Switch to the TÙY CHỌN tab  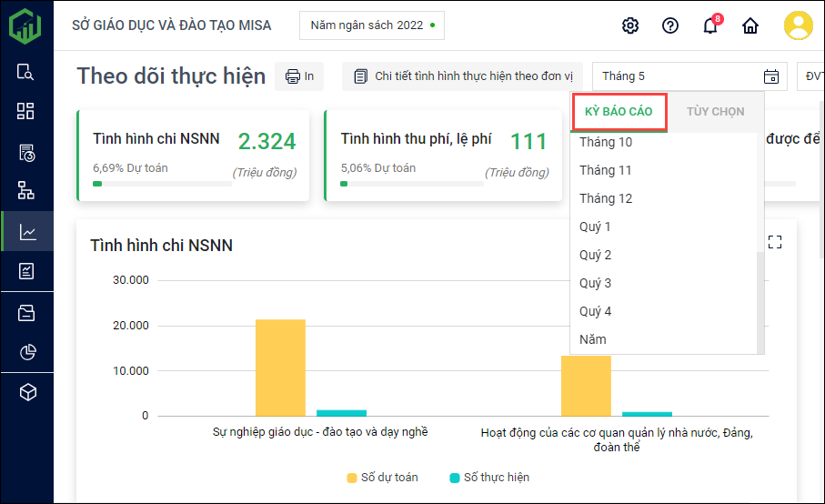tap(715, 112)
